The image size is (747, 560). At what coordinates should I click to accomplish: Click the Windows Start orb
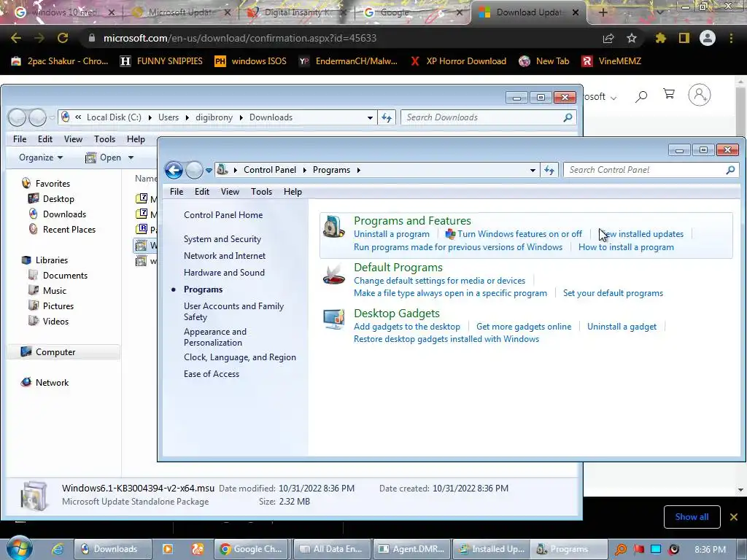point(19,548)
